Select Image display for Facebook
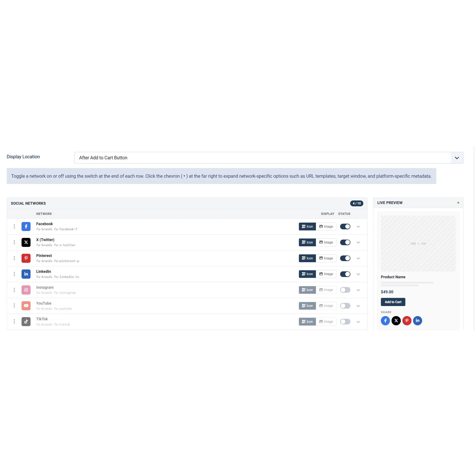Screen dimensions: 476x476 tap(326, 226)
